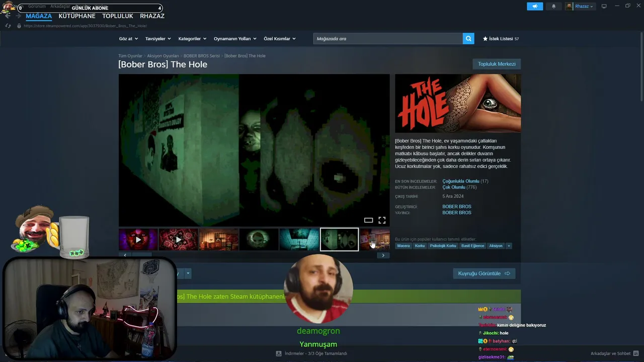Click the magnifier search button
Image resolution: width=644 pixels, height=362 pixels.
[x=468, y=39]
